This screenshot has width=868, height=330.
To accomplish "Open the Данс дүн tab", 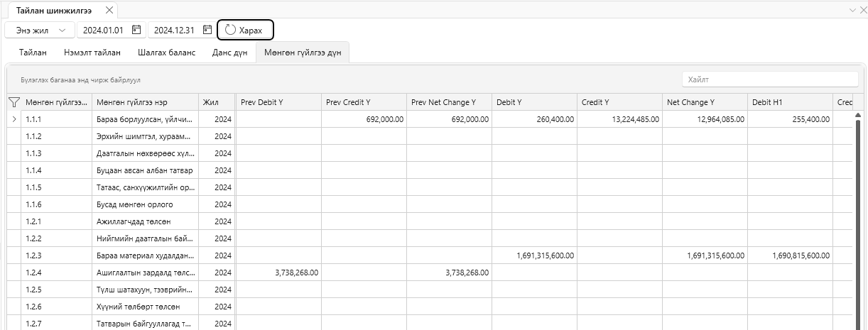I will pyautogui.click(x=229, y=53).
